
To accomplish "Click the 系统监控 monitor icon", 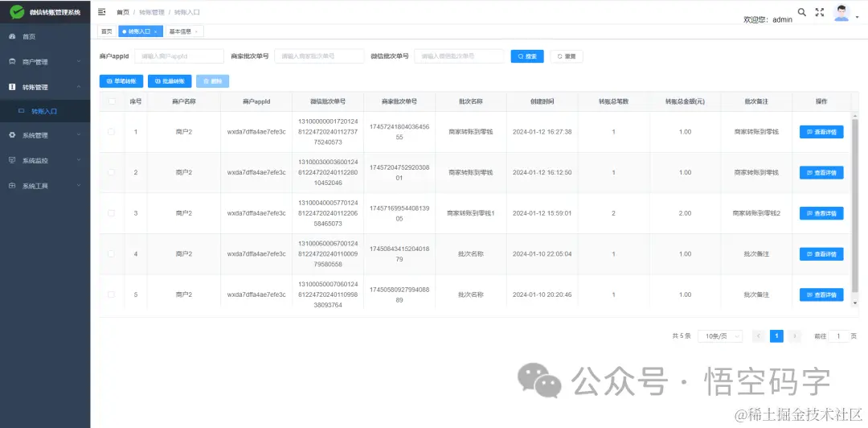I will (12, 160).
